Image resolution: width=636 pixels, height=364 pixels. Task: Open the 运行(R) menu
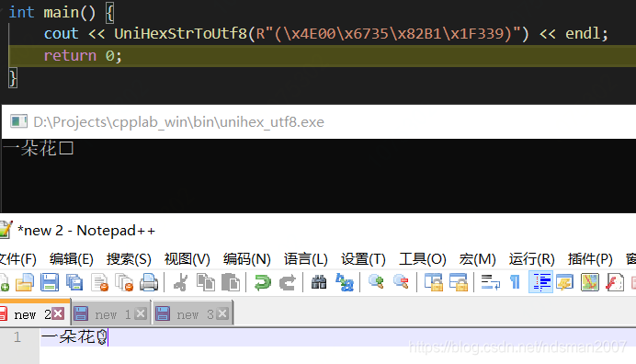point(532,259)
